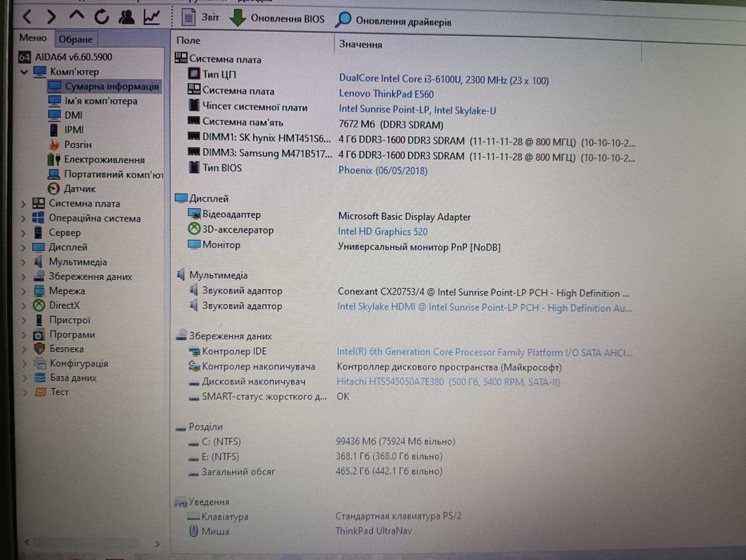746x560 pixels.
Task: Select the Програми tree icon
Action: (39, 334)
